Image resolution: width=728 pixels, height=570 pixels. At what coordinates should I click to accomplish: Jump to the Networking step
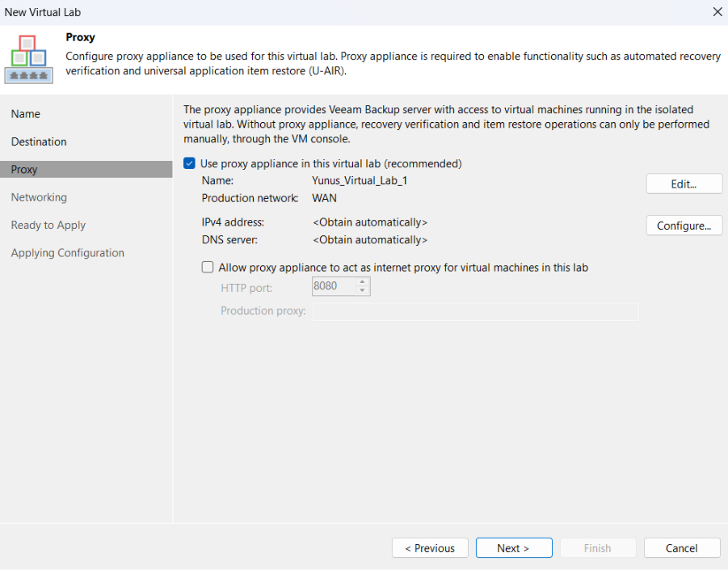[39, 197]
